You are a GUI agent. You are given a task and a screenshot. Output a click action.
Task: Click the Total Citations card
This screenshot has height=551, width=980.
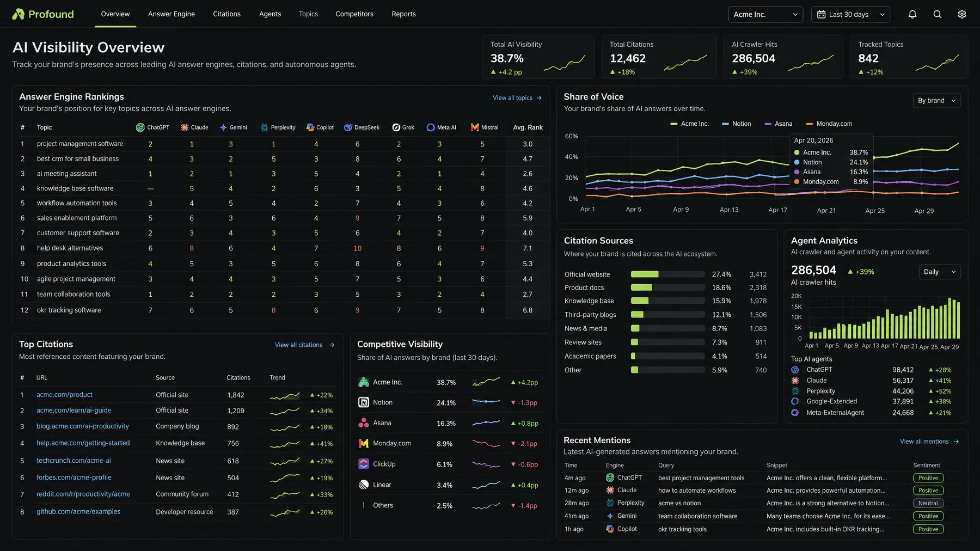659,57
